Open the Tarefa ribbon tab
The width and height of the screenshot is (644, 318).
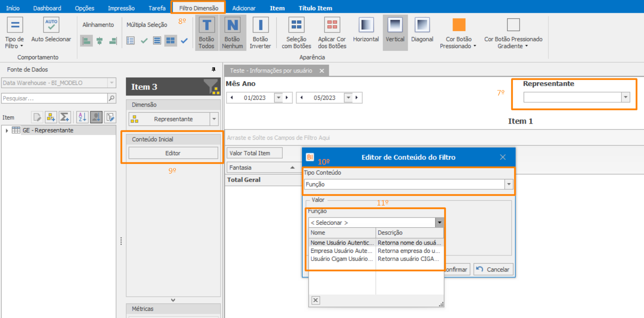(x=157, y=8)
